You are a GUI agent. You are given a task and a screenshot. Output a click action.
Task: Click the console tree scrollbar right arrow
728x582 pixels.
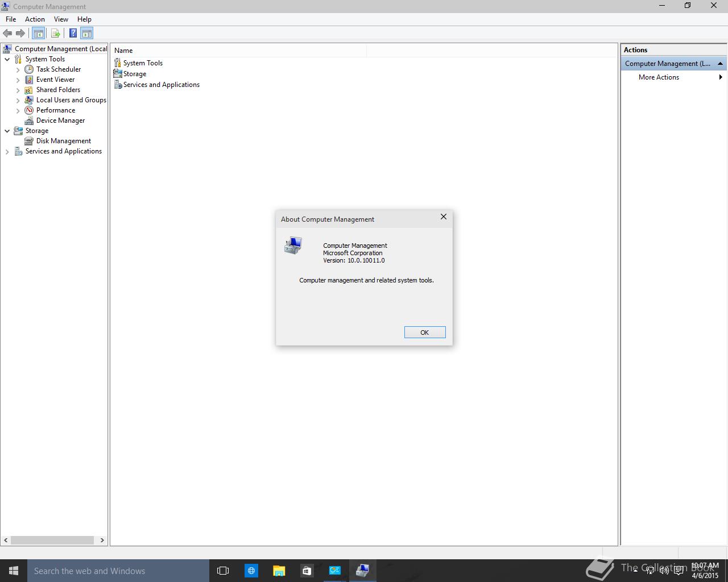click(x=102, y=541)
